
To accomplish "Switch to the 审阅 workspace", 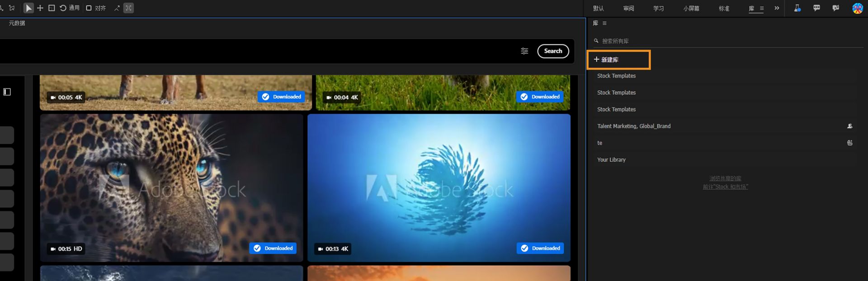I will point(628,9).
